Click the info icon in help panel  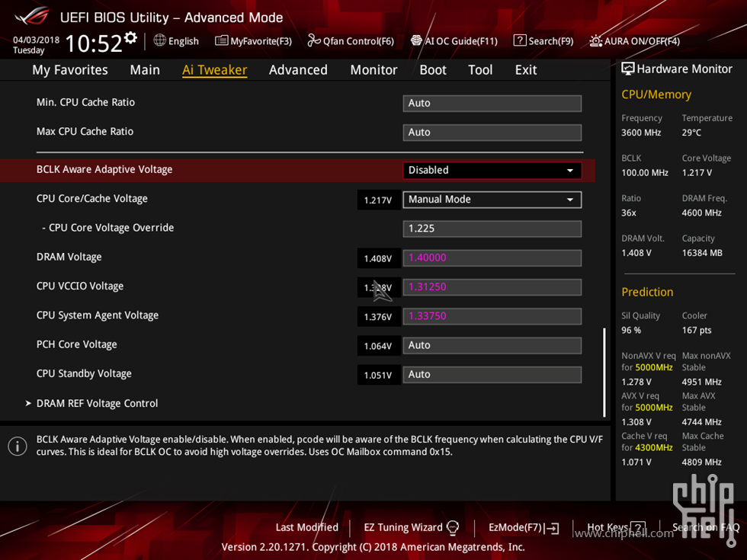pos(18,446)
